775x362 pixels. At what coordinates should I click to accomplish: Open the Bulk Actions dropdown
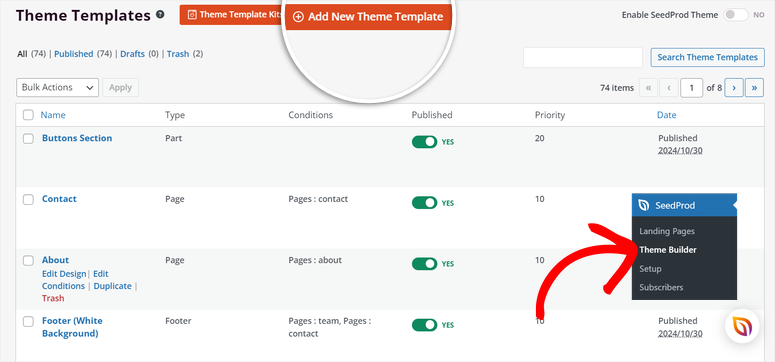(x=57, y=88)
